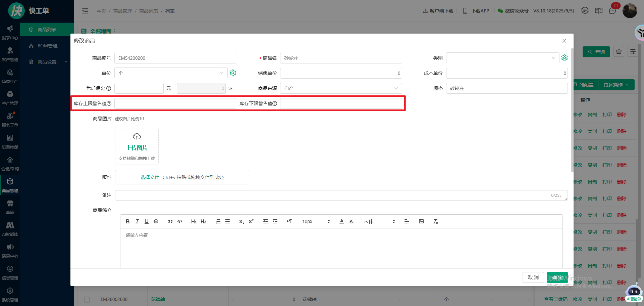This screenshot has height=306, width=644.
Task: Click the ordered list icon in editor
Action: click(218, 221)
